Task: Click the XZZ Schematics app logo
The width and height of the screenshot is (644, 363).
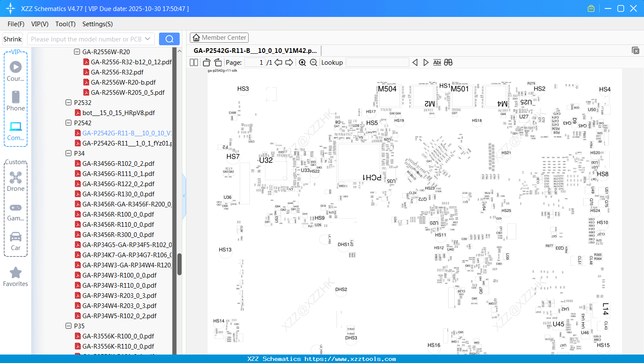Action: click(11, 8)
